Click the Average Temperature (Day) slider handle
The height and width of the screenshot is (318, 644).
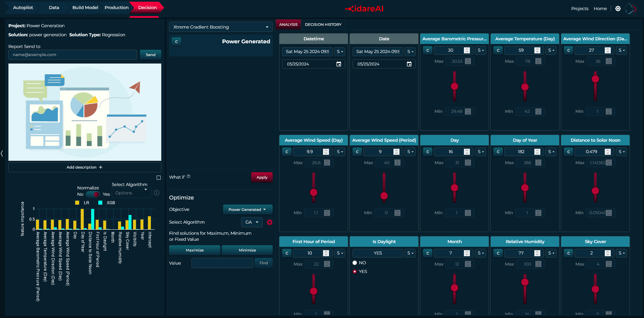(525, 87)
